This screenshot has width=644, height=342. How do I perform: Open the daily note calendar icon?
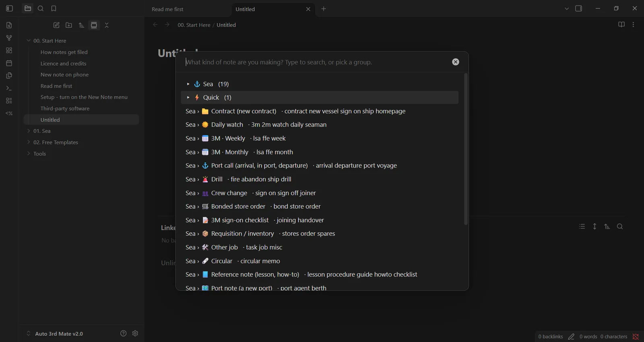[x=9, y=63]
